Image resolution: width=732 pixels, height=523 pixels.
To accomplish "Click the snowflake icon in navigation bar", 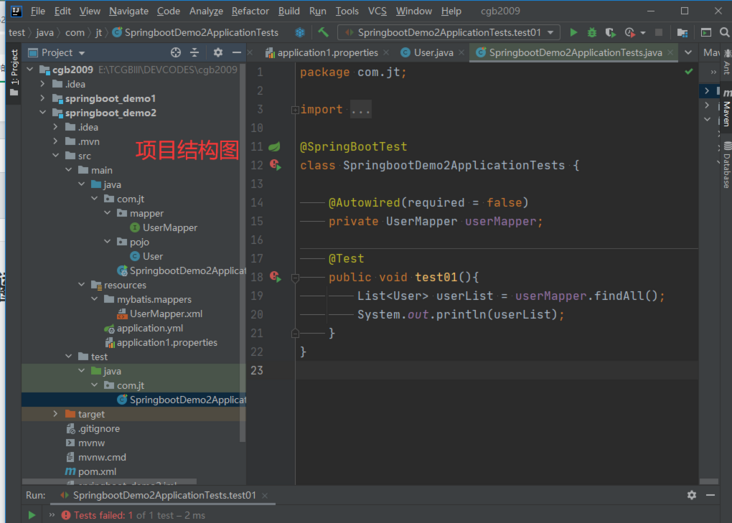I will point(300,32).
